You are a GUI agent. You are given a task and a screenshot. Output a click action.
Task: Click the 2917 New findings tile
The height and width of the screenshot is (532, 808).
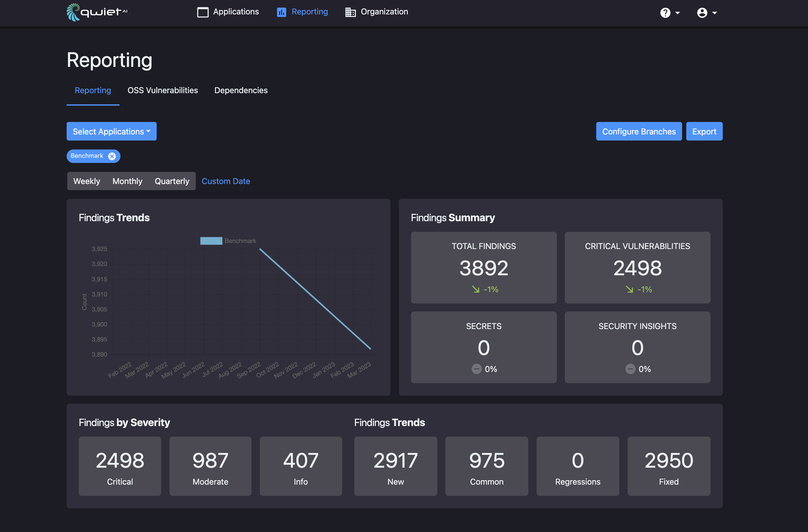click(396, 466)
